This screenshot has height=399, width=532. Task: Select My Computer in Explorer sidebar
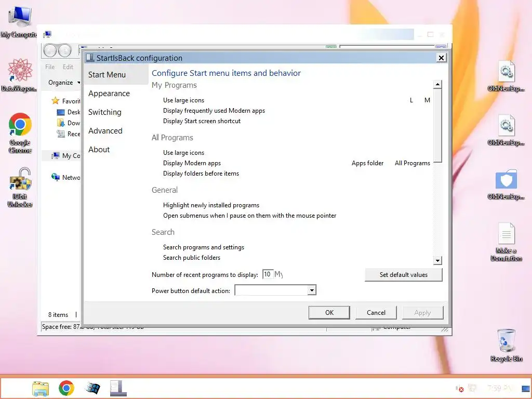point(66,156)
